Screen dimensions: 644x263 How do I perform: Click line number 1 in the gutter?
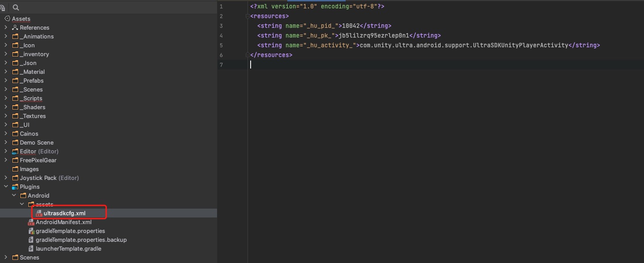221,7
